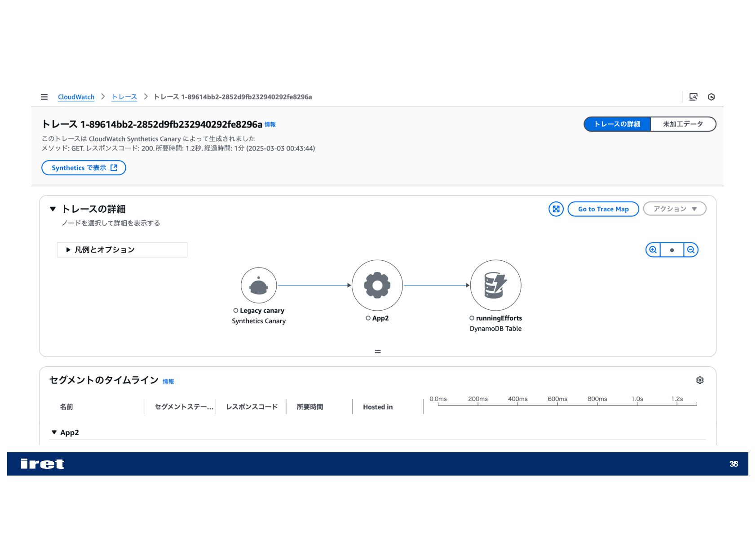Click the レスポンスコード column header
The width and height of the screenshot is (756, 535).
[x=252, y=407]
